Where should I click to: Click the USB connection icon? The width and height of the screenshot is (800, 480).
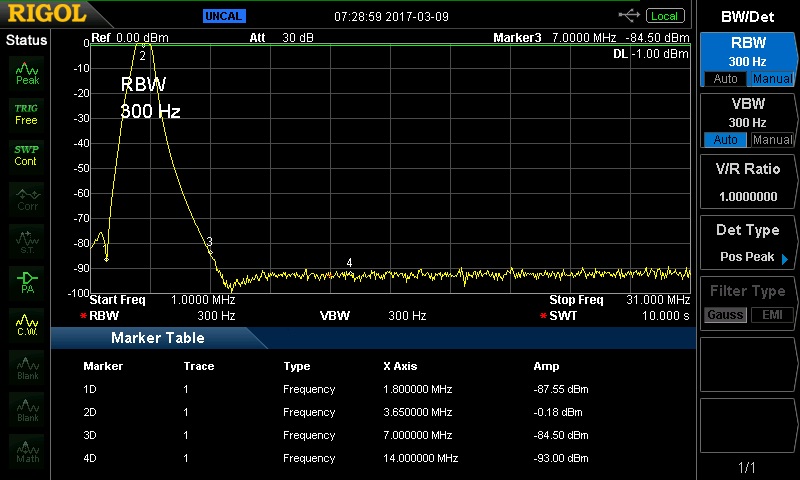(x=629, y=16)
